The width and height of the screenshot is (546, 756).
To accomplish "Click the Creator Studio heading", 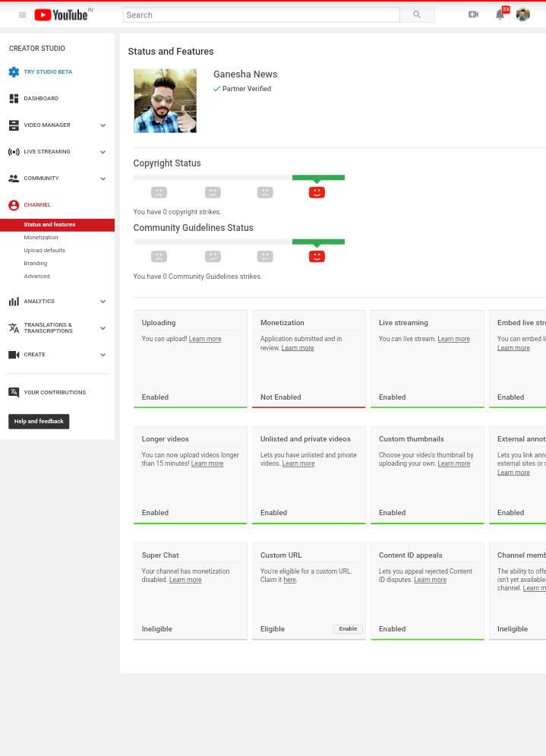I will pos(37,48).
